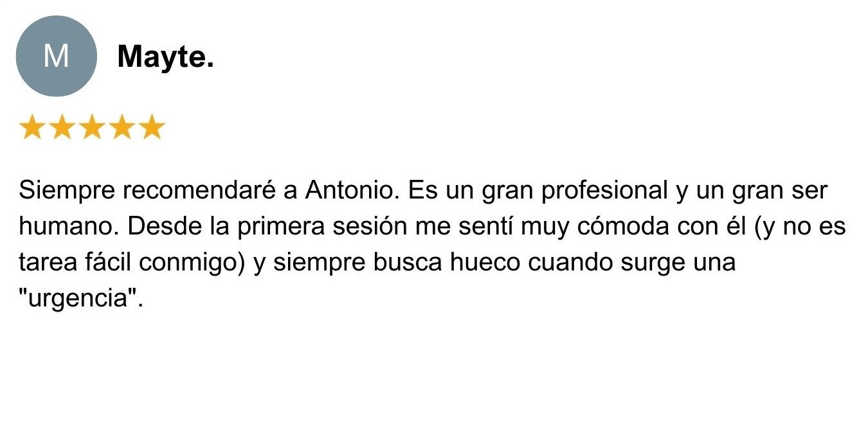
Task: Click the name Antonio in the review
Action: [352, 191]
